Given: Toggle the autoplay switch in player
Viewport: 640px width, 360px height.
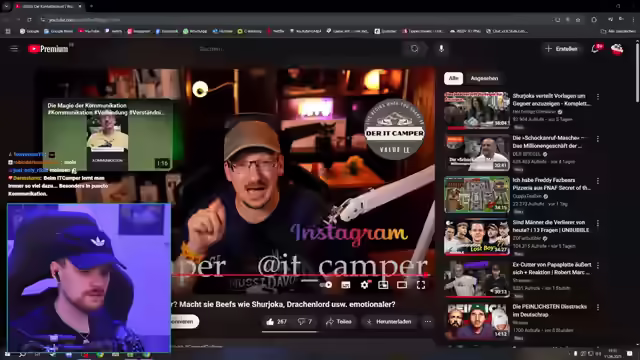Looking at the screenshot, I should click(x=326, y=285).
